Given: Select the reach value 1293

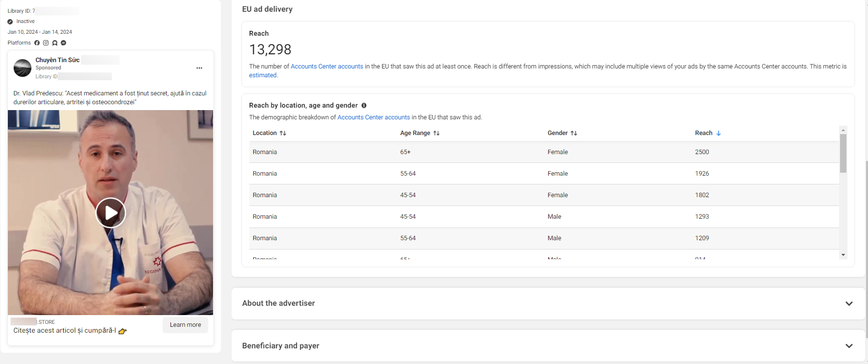Looking at the screenshot, I should click(x=702, y=217).
